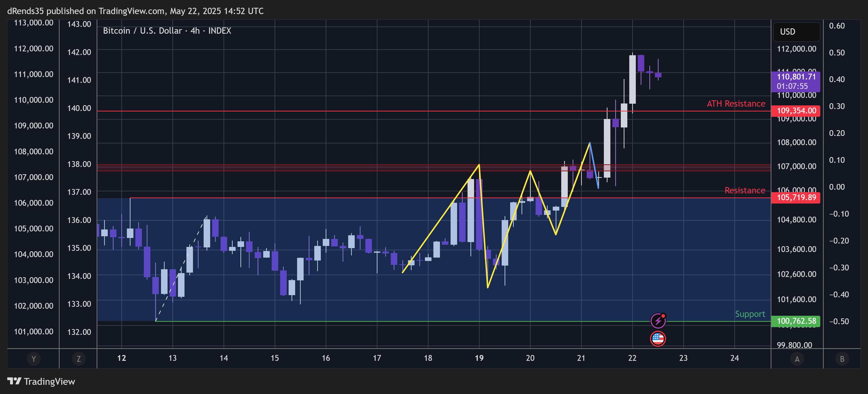868x394 pixels.
Task: Click 132.00 on the second price scale
Action: [79, 332]
